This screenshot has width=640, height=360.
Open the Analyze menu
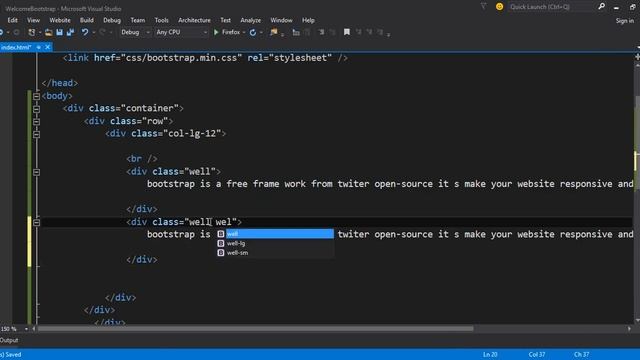[250, 20]
